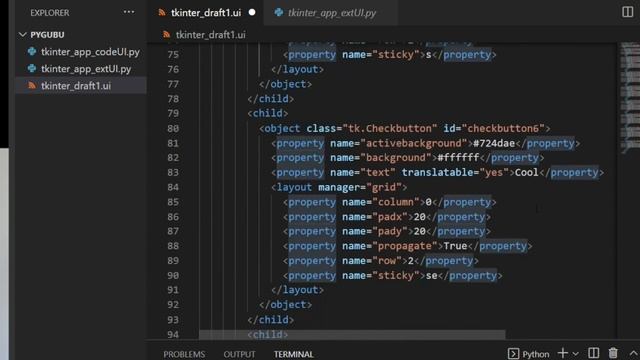Open terminal launch profile dropdown arrow
Viewport: 640px width, 360px height.
[575, 353]
